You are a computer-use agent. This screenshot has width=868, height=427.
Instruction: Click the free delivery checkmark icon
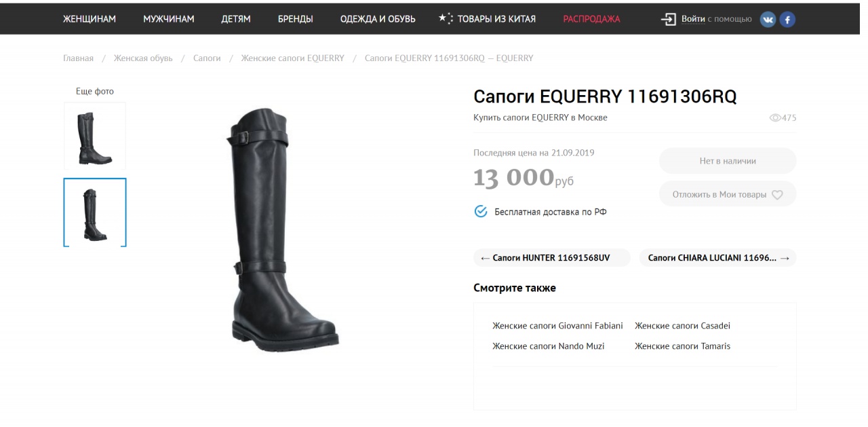[x=480, y=211]
